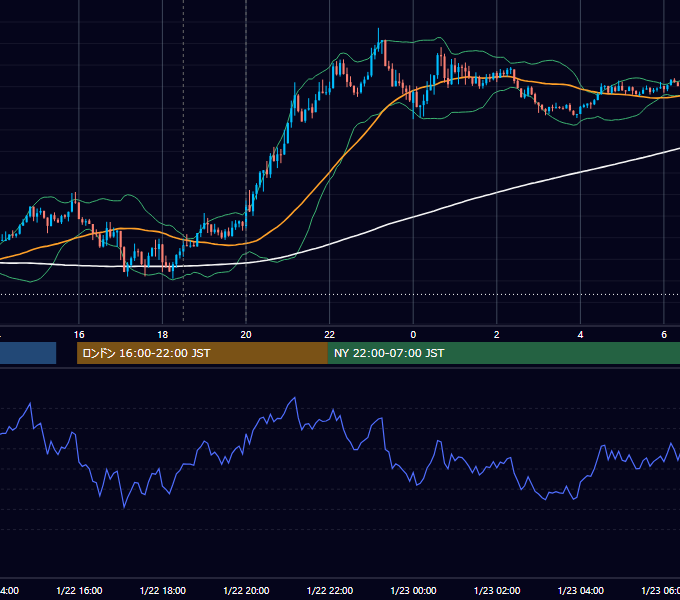Click the NY 22:00-07:00 JST session bar
Image resolution: width=680 pixels, height=600 pixels.
503,353
